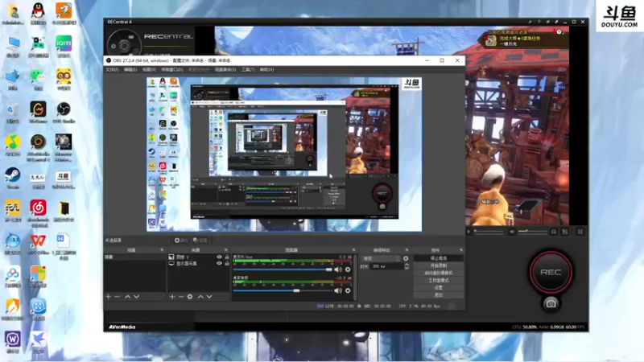
Task: Enter fullscreen preview in RECentral
Action: [x=580, y=232]
